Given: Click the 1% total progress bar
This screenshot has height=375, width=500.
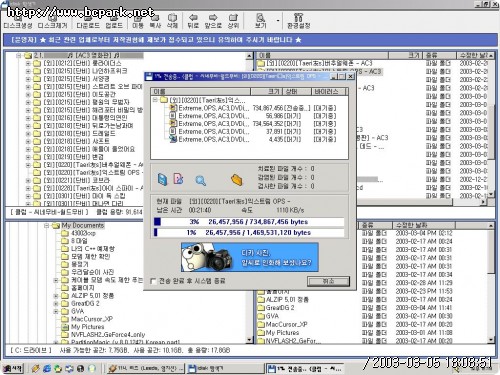Looking at the screenshot, I should (249, 232).
